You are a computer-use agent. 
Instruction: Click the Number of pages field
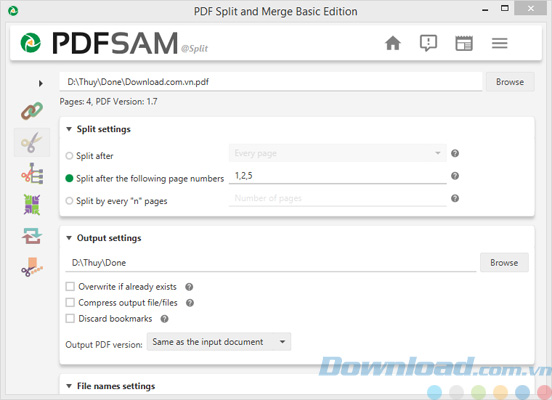(x=338, y=198)
